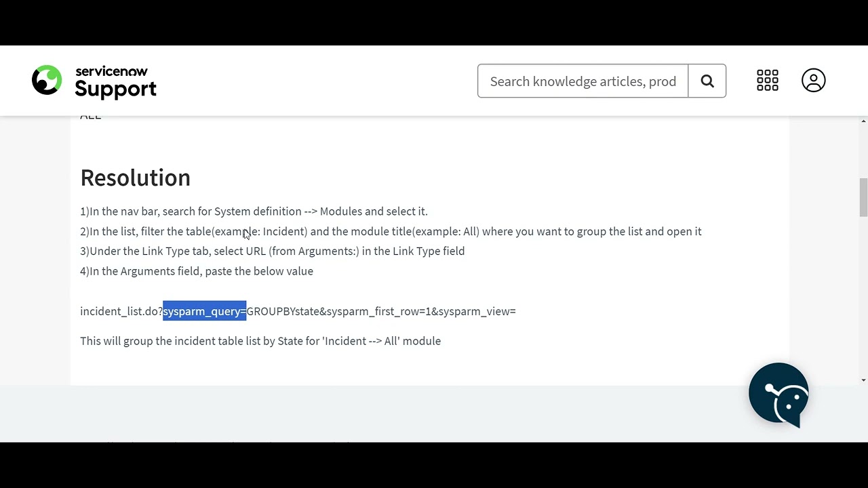Open the application launcher grid icon
The image size is (868, 488).
point(768,80)
